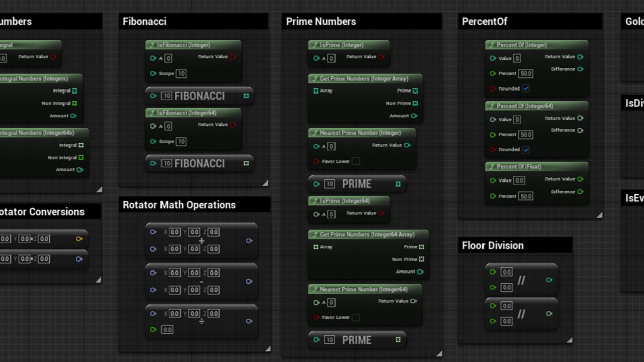Click resize handle of Floor Division comment
The height and width of the screenshot is (362, 644).
point(569,340)
